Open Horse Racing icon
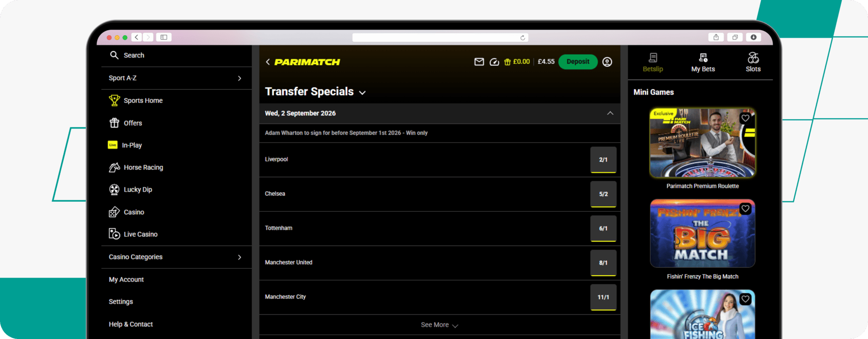 coord(114,167)
